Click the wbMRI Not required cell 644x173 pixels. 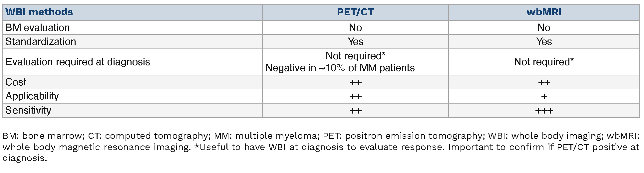pos(543,62)
